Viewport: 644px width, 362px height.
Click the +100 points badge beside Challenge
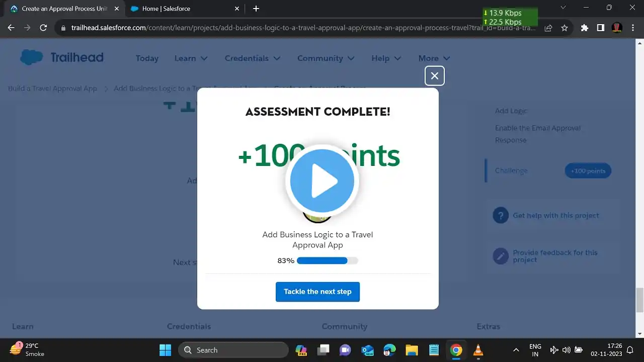(x=588, y=171)
